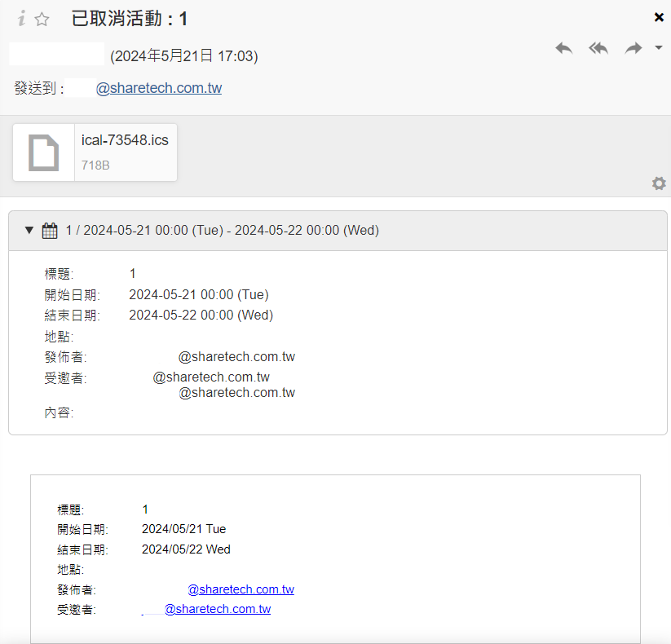Screen dimensions: 671x644
Task: Click the 發佈者 email link in the lower box
Action: [241, 589]
